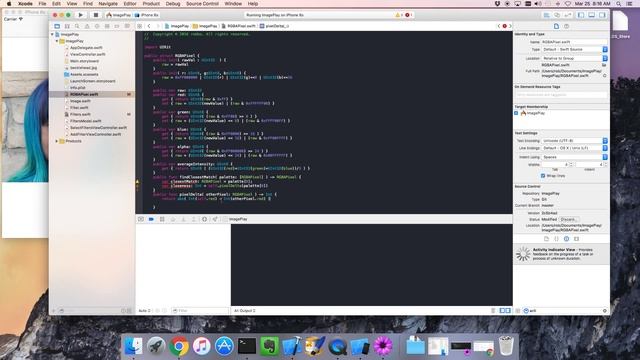
Task: Open Main.storyboard in the navigator
Action: pos(84,61)
